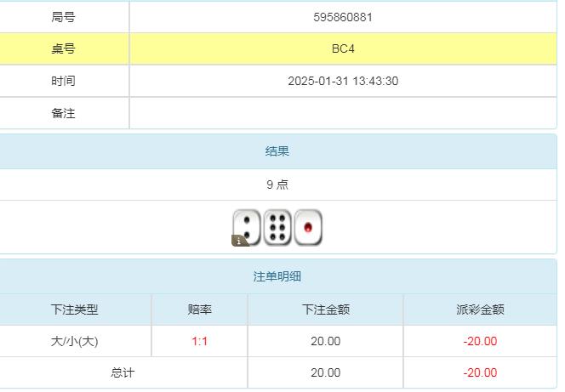Click the small info badge on first die

239,241
